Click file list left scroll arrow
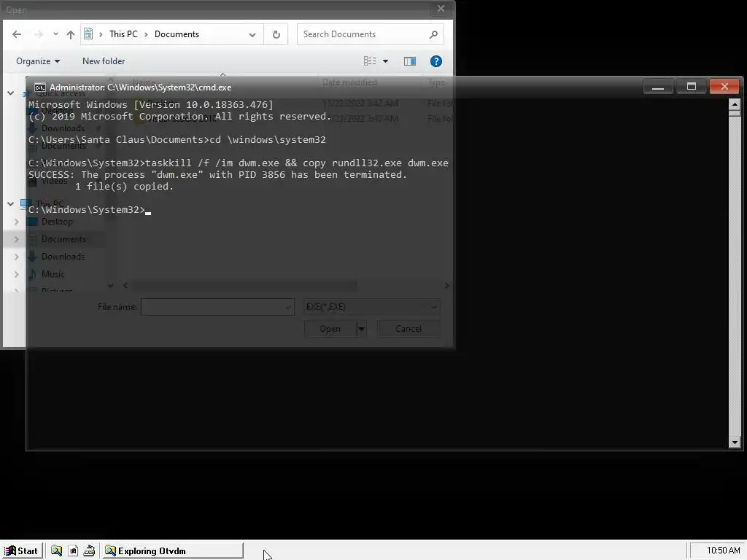This screenshot has width=747, height=560. [125, 286]
